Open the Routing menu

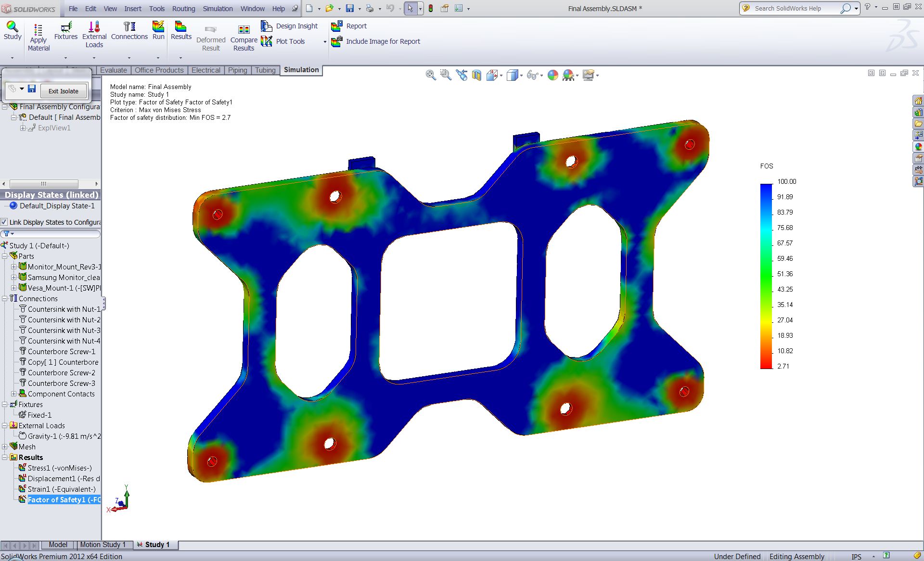(184, 9)
